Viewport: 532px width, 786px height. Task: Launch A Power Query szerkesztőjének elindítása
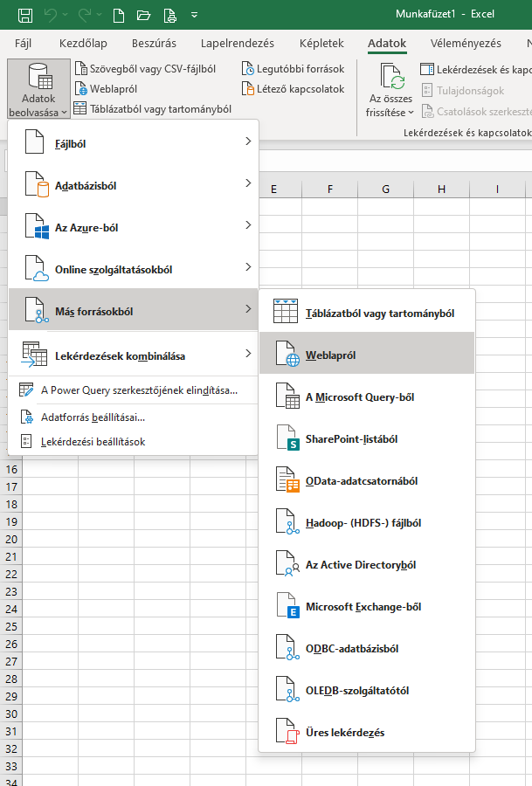click(x=134, y=390)
